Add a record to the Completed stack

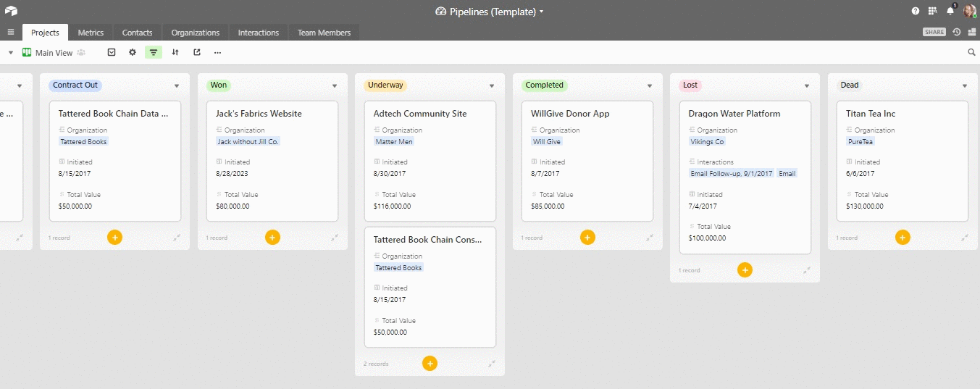tap(587, 237)
